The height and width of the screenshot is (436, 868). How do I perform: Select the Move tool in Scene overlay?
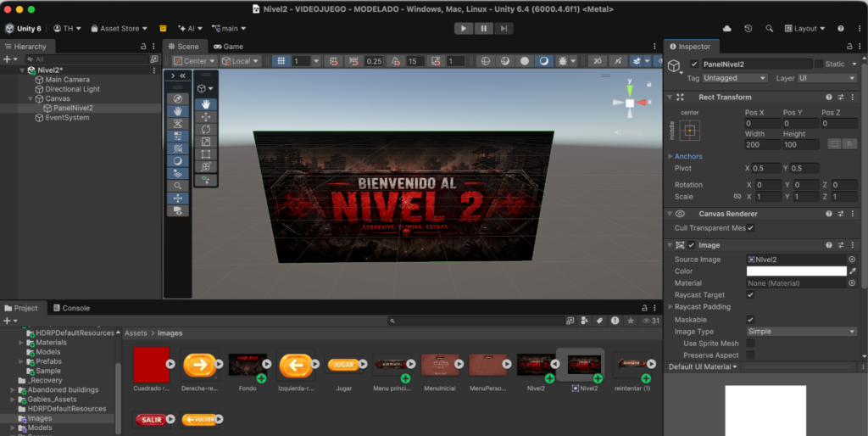click(206, 117)
